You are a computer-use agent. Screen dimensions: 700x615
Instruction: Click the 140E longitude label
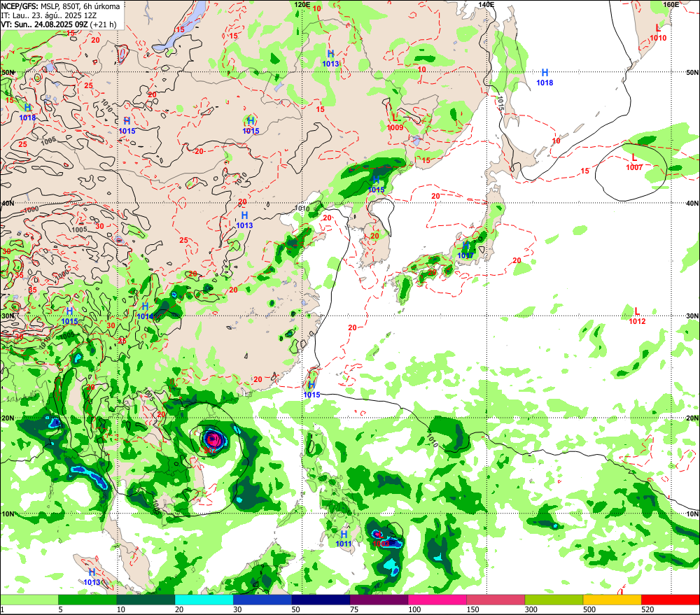pos(486,4)
